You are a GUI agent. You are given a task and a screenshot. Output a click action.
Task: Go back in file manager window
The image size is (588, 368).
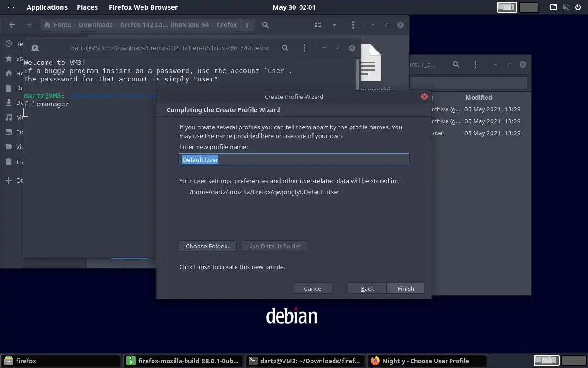[x=12, y=25]
